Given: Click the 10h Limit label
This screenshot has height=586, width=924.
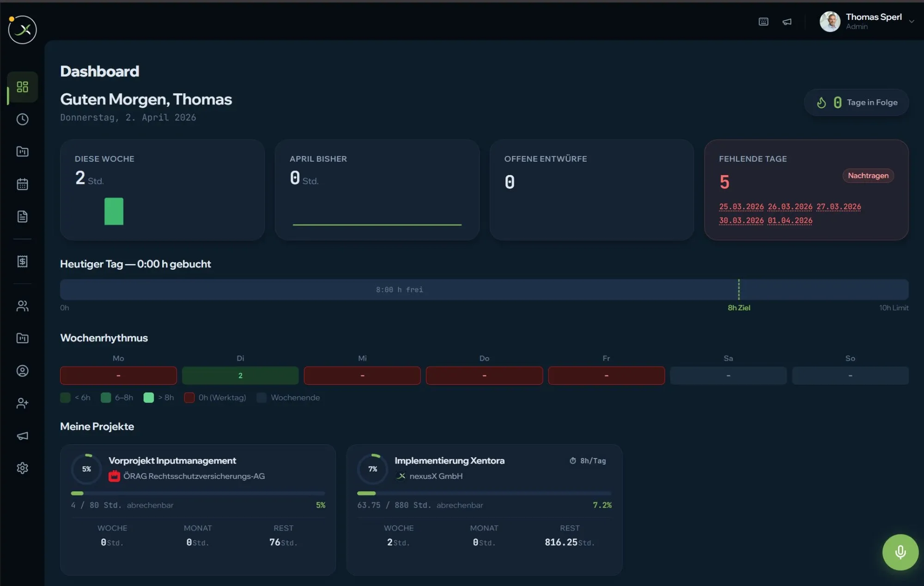Looking at the screenshot, I should 894,308.
